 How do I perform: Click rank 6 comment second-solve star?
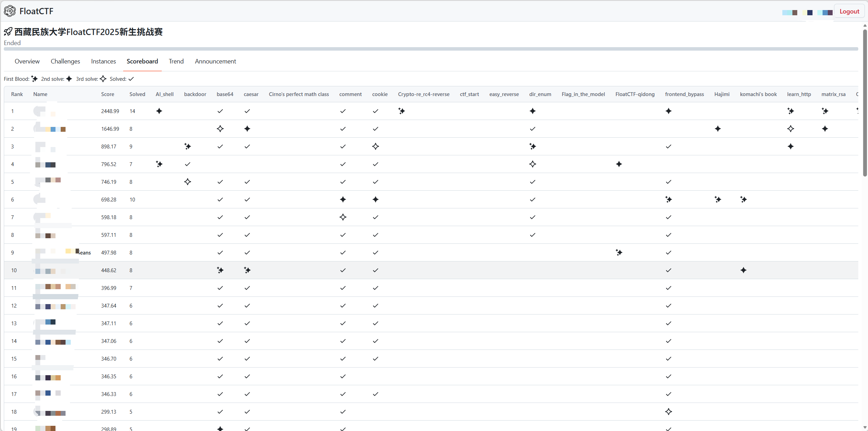[343, 199]
